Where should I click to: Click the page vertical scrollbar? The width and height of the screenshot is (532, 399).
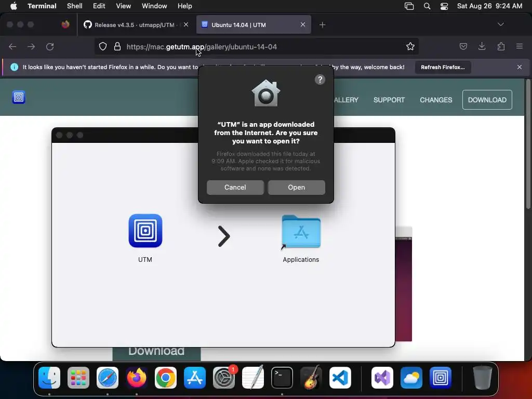(528, 144)
